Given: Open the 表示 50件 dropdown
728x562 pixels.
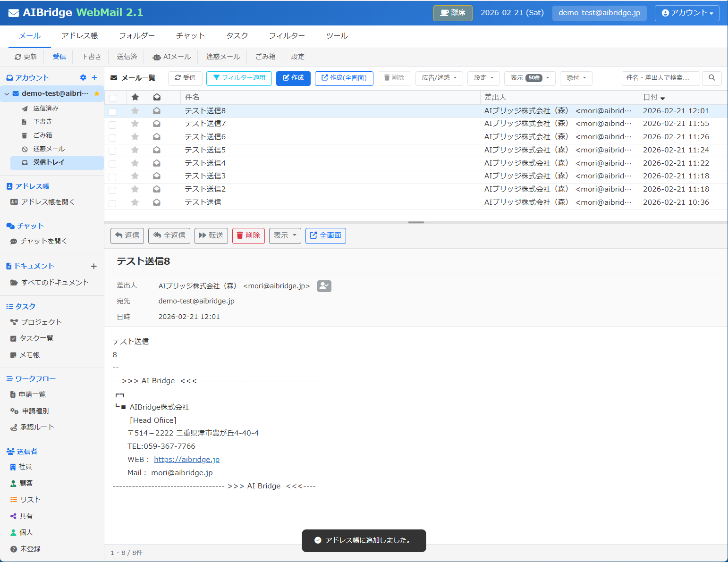Looking at the screenshot, I should 530,78.
